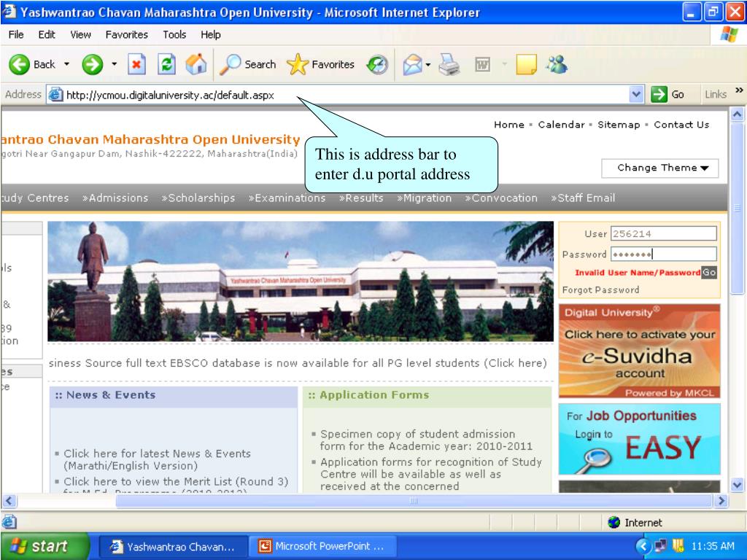Open the Migration navigation item
Image resolution: width=747 pixels, height=560 pixels.
(x=424, y=198)
